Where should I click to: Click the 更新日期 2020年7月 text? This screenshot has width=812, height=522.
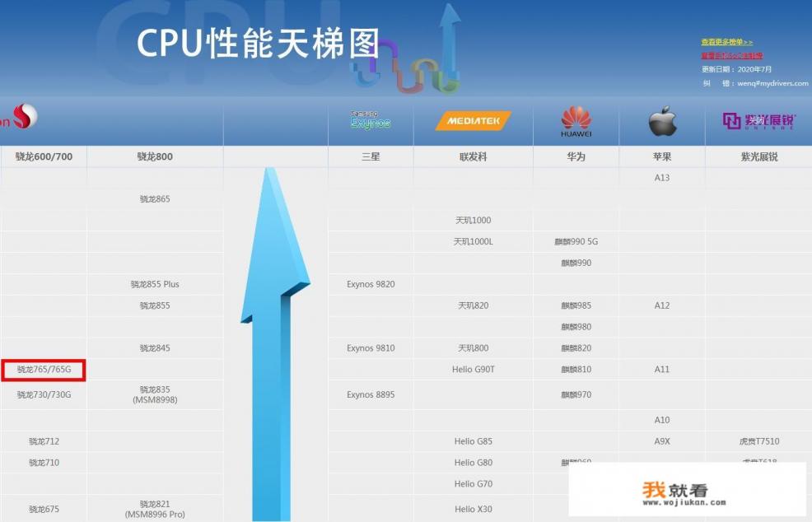tap(736, 69)
